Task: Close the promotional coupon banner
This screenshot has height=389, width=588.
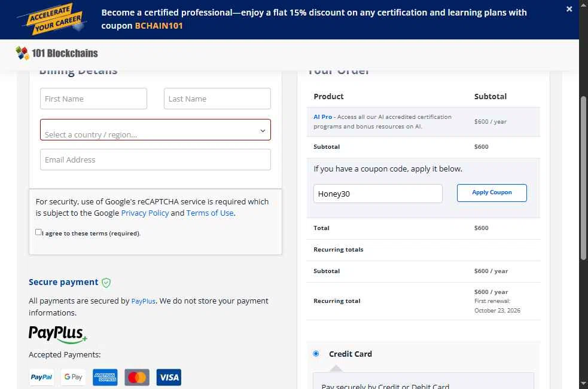Action: pos(569,9)
